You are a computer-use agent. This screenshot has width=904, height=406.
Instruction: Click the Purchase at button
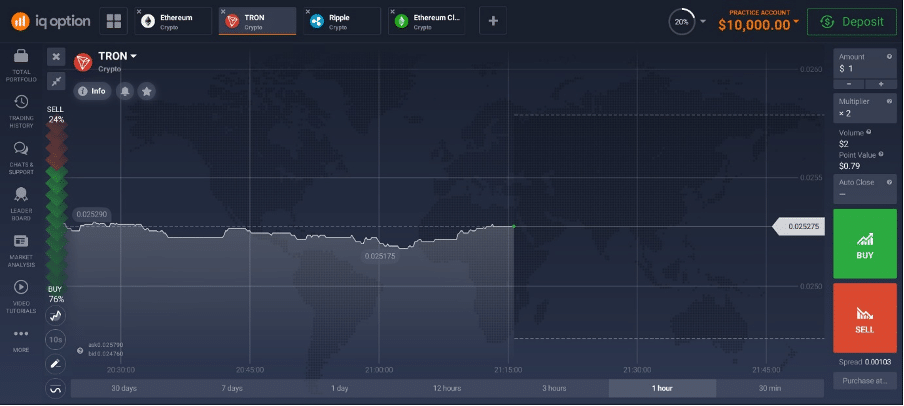point(865,381)
